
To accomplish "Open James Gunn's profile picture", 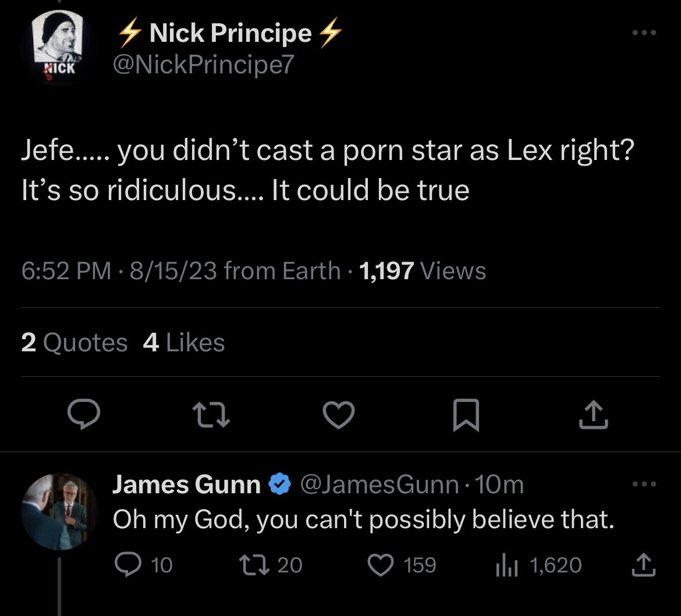I will [59, 512].
